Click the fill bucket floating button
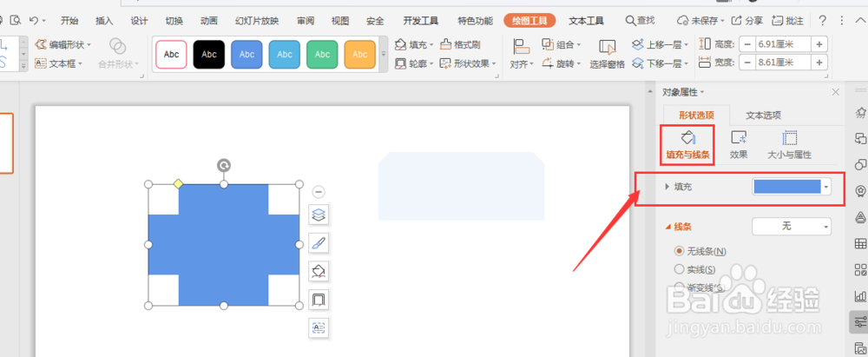The image size is (868, 357). 319,271
